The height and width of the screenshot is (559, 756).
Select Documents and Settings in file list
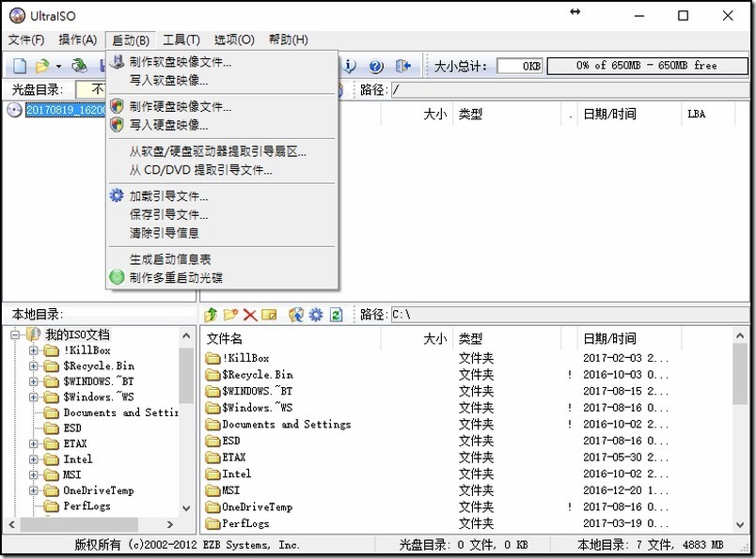point(287,425)
